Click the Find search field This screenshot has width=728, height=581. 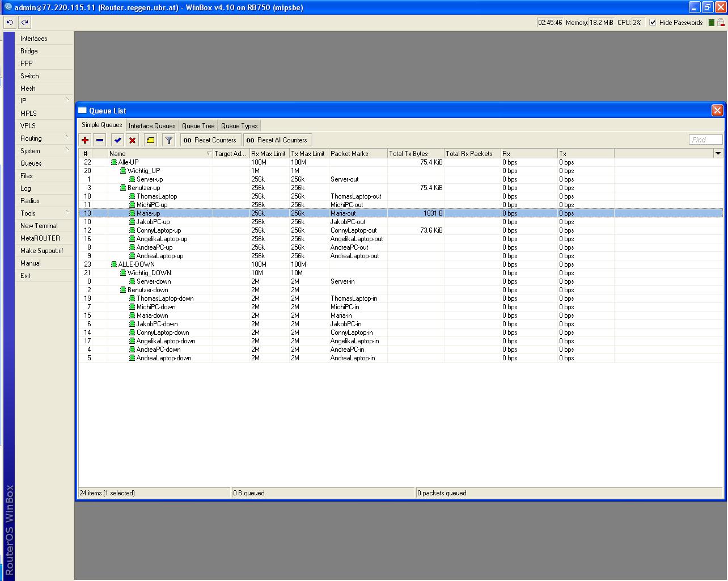(x=705, y=140)
